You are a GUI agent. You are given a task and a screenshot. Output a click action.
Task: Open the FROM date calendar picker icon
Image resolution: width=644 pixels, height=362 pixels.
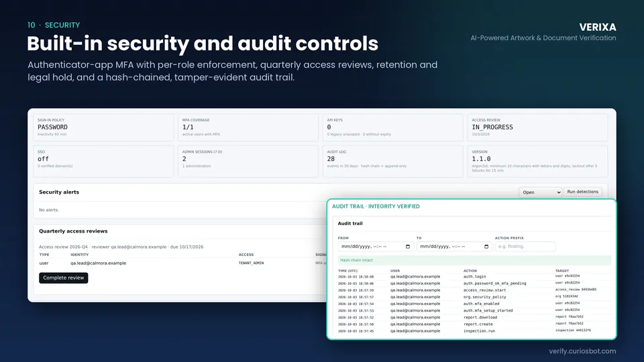coord(407,247)
